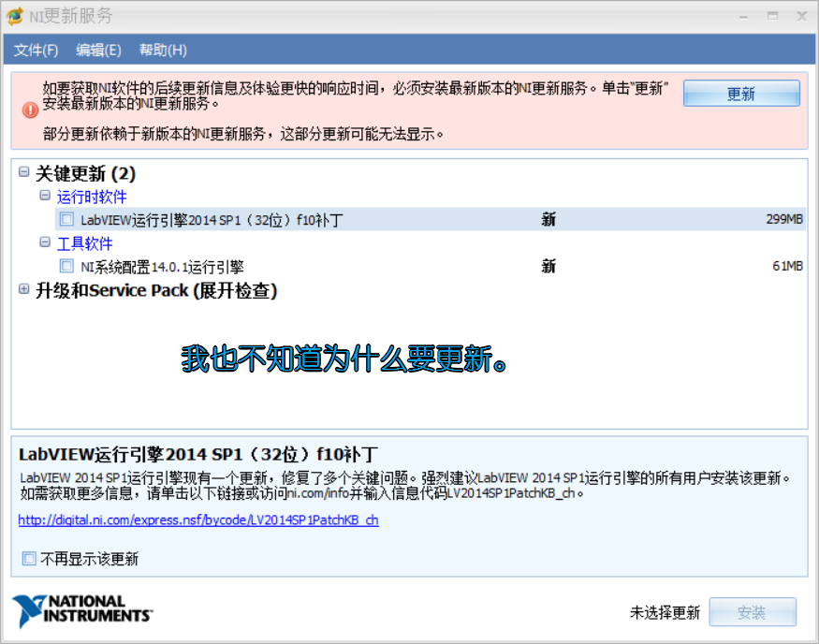Open the 文件(F) menu

click(36, 51)
